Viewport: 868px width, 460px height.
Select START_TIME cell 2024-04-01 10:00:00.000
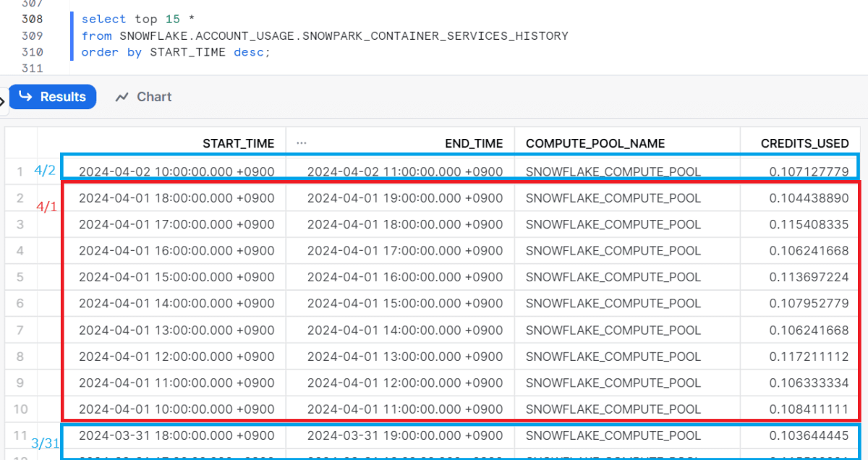tap(176, 409)
